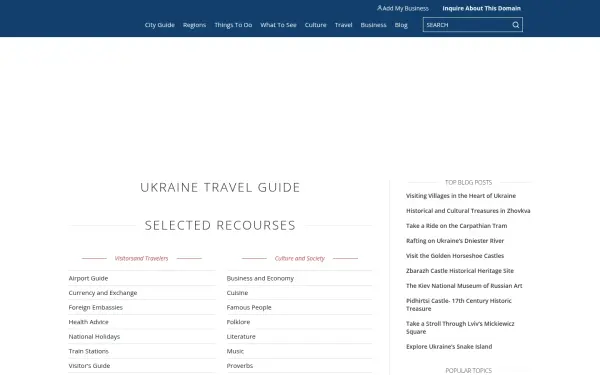600x375 pixels.
Task: Open the Travel menu item
Action: coord(343,25)
